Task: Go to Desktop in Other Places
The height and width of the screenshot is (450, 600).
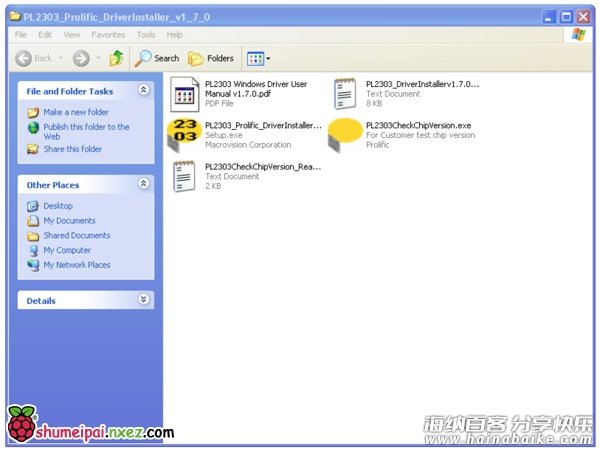Action: pyautogui.click(x=58, y=206)
